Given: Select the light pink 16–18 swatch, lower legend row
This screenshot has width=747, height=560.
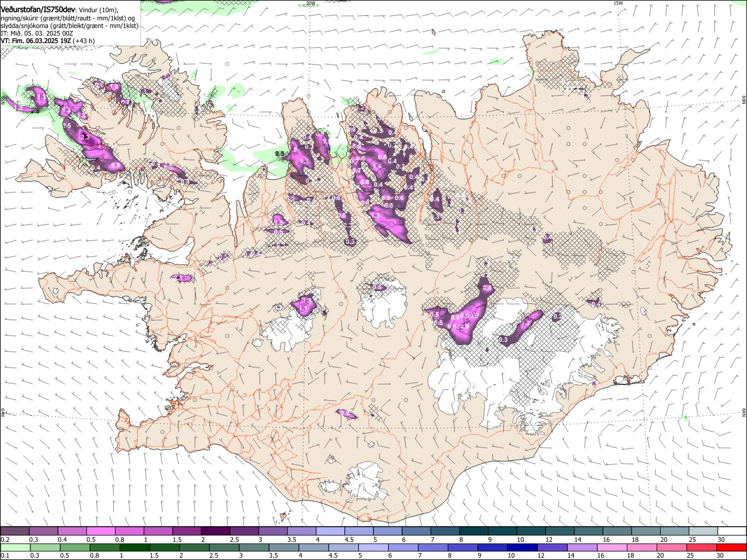Looking at the screenshot, I should tap(613, 547).
